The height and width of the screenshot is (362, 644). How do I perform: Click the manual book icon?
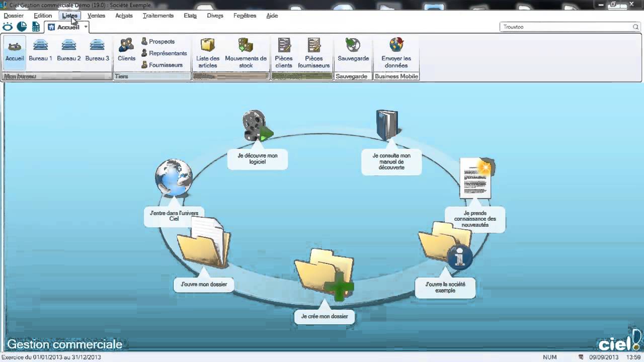coord(387,125)
